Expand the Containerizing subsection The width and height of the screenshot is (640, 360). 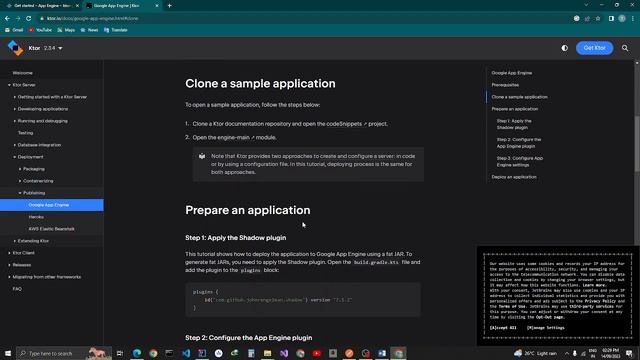click(20, 181)
